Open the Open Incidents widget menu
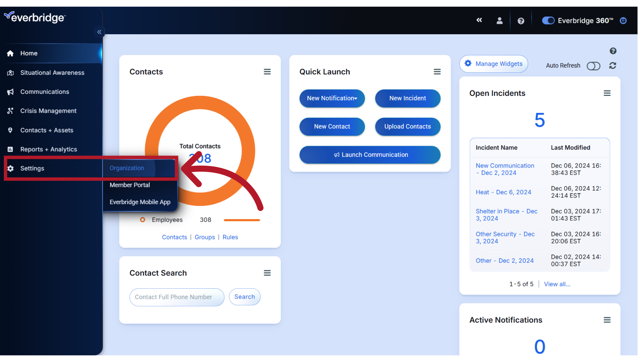 coord(607,93)
